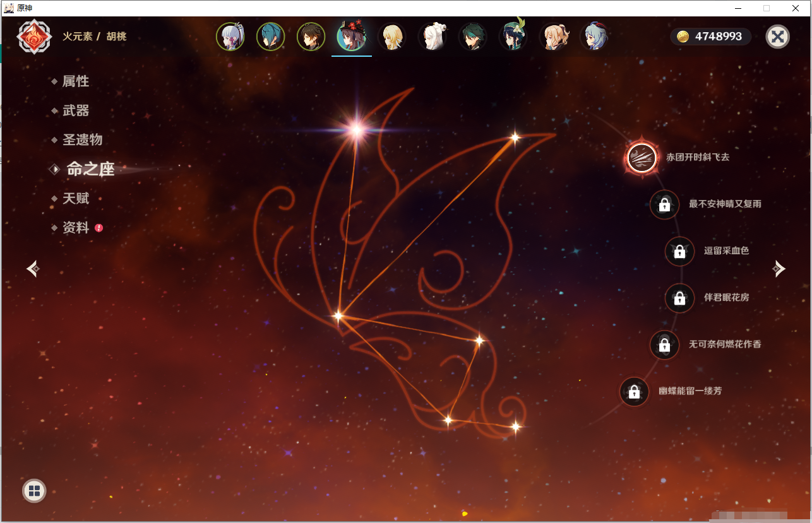Select locked constellation 伴君眠花房

[x=679, y=298]
